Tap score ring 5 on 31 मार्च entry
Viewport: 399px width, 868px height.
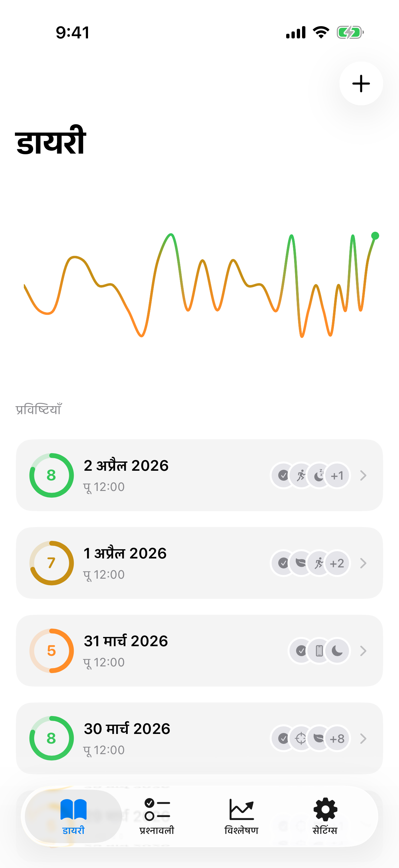point(52,651)
